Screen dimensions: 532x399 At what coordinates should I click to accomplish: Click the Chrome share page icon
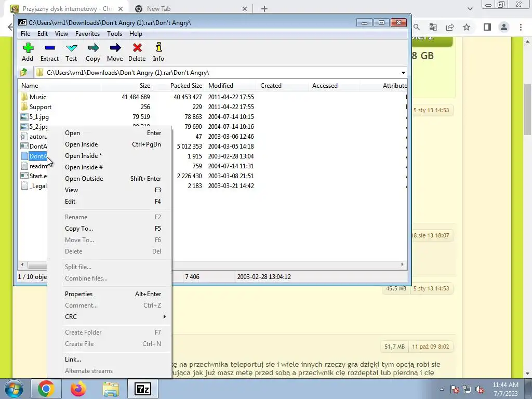pos(450,27)
